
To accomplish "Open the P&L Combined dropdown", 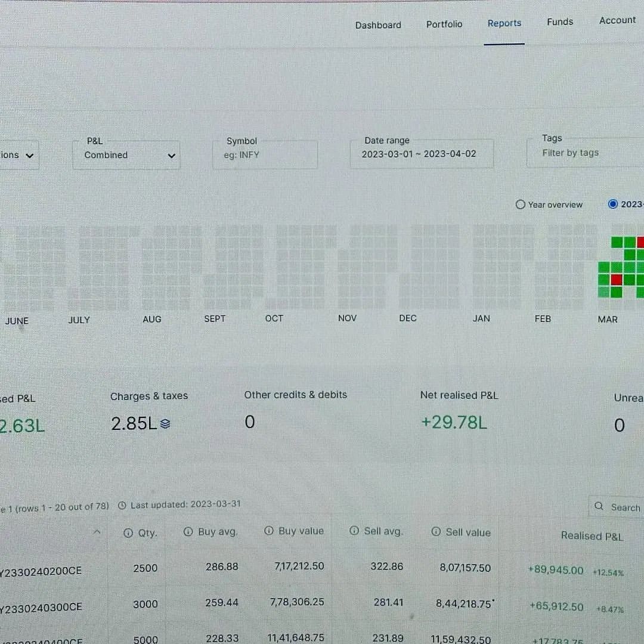I will click(126, 155).
